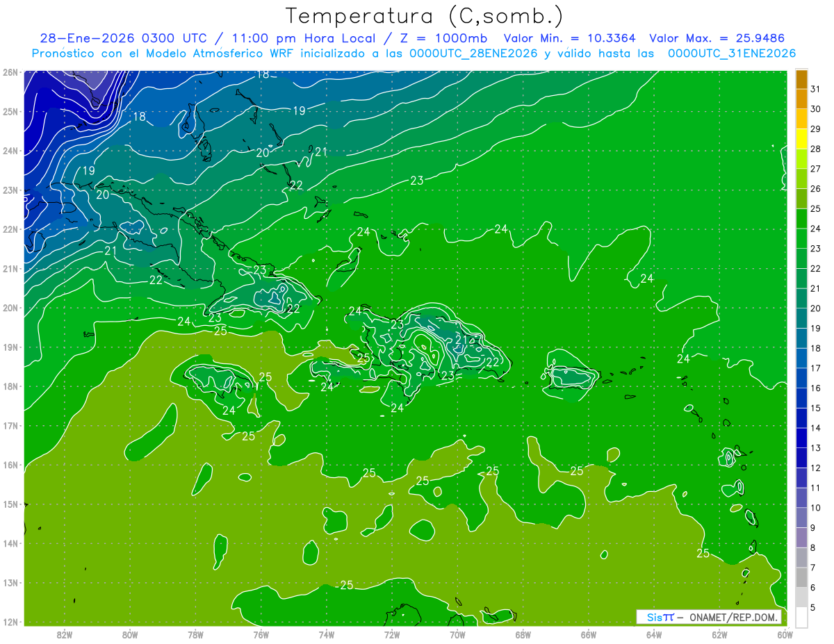Click the colorbar label "31"
The image size is (834, 644).
pos(815,89)
